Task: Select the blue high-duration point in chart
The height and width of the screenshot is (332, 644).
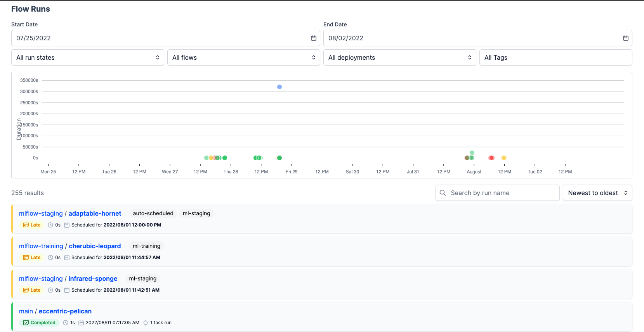Action: 279,87
